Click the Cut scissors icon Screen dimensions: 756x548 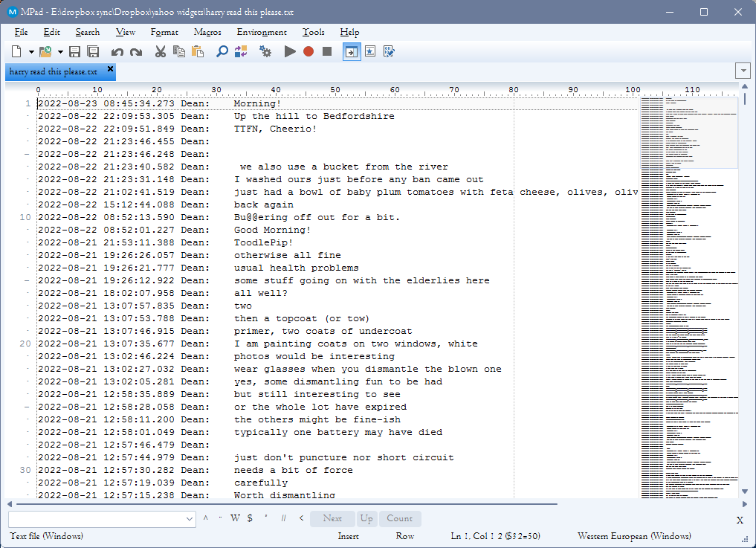160,51
